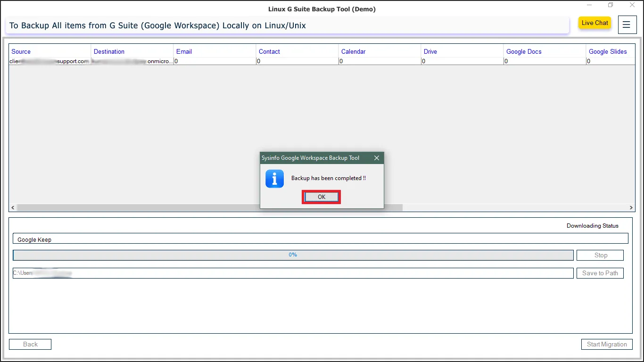This screenshot has width=644, height=362.
Task: Click the Drive column header
Action: 430,51
